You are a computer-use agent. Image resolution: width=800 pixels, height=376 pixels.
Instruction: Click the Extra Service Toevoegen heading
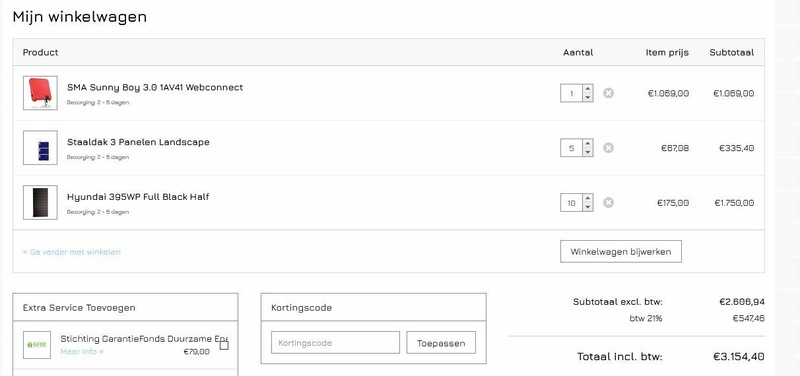pos(79,308)
